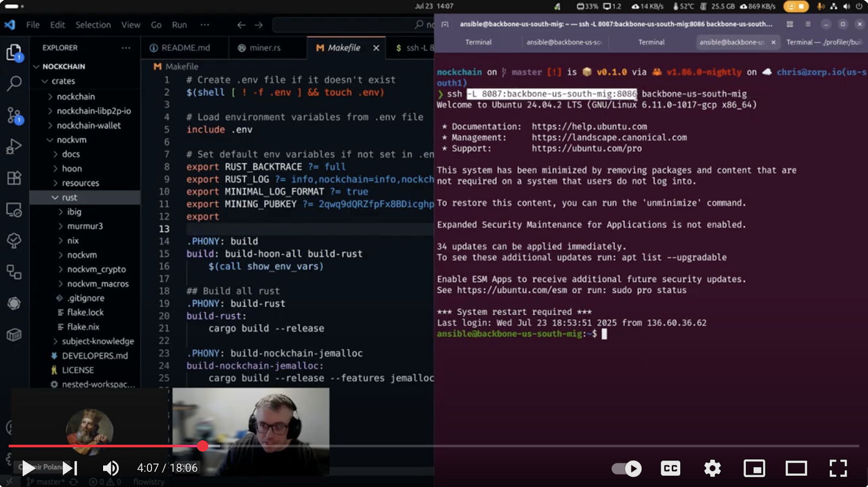Open terminal window hamburger menu
This screenshot has height=487, width=868.
point(808,24)
